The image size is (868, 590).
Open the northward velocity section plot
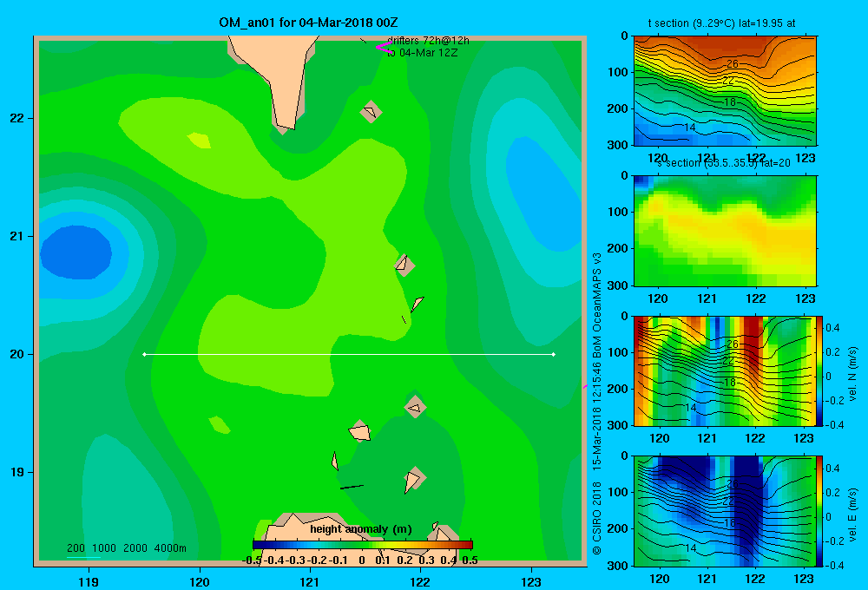(725, 370)
